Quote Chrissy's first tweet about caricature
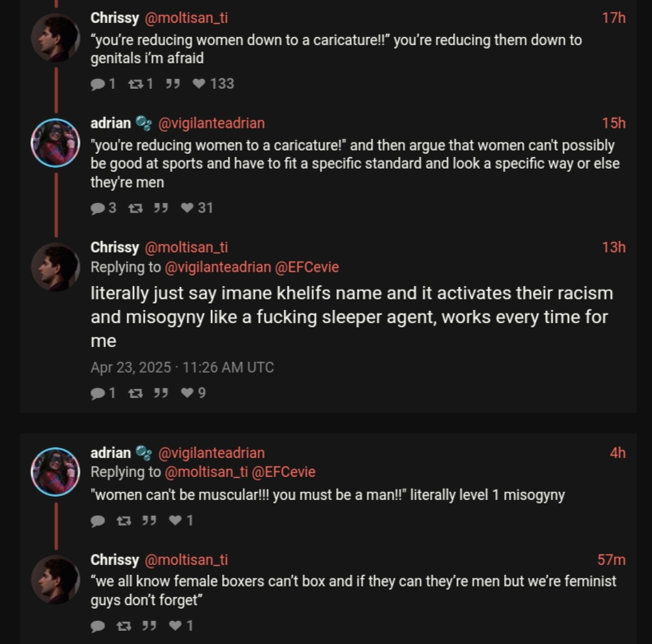 (173, 83)
